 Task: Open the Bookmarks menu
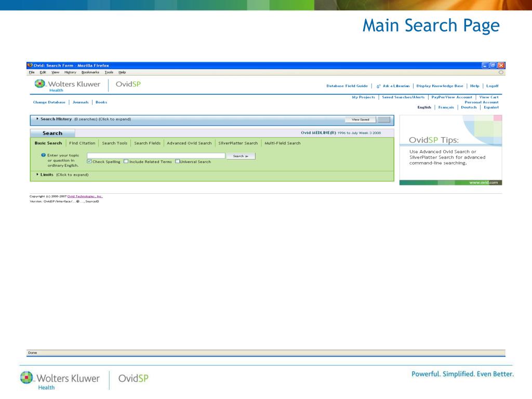pos(90,72)
